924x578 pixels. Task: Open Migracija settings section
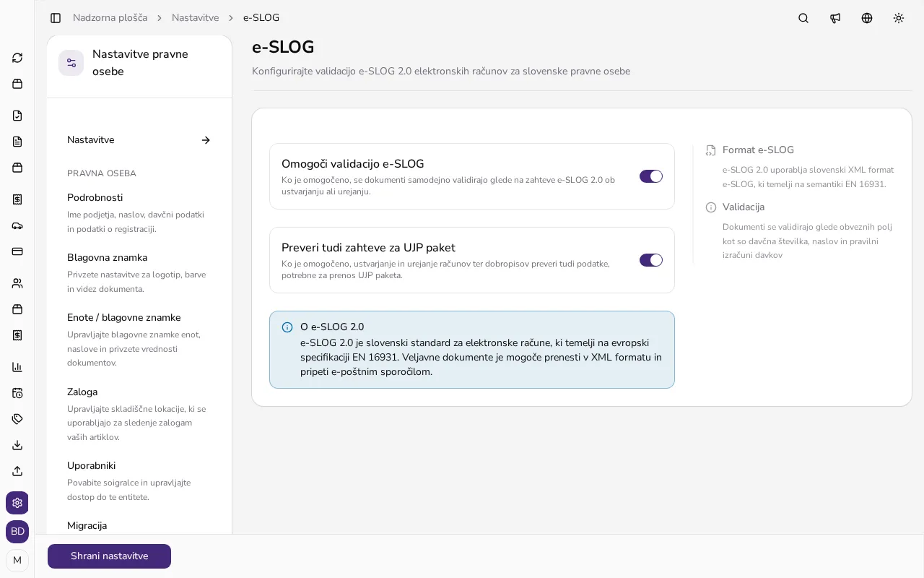coord(87,526)
